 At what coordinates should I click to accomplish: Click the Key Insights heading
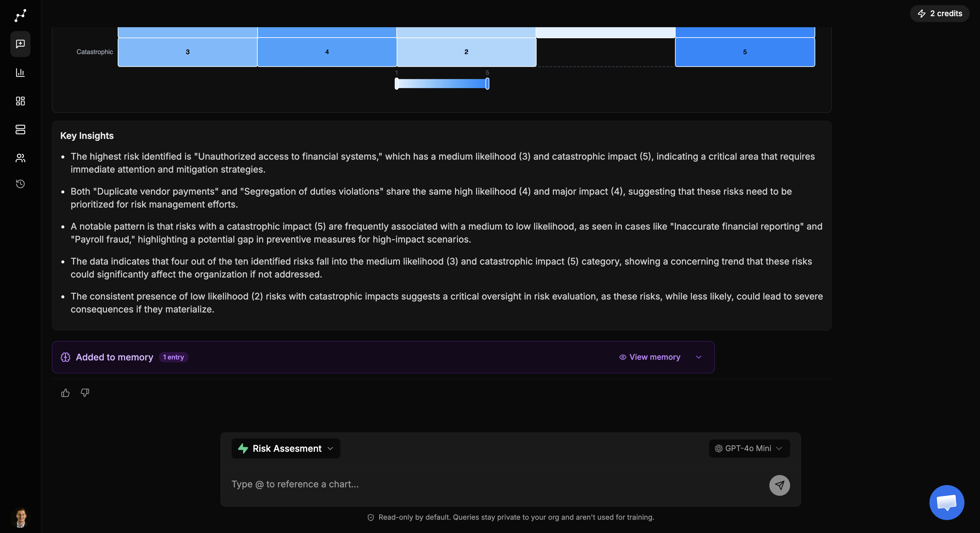pyautogui.click(x=87, y=136)
